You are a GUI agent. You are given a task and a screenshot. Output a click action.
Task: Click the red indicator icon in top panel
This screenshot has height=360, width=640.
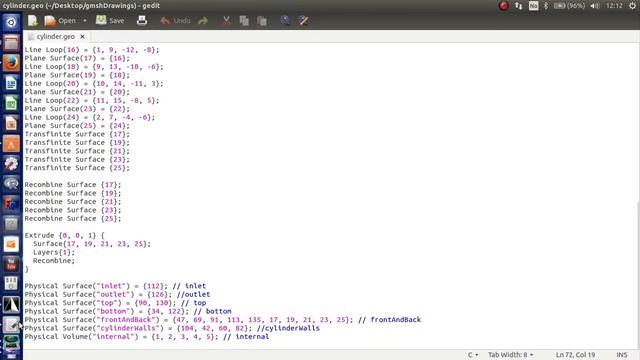[x=504, y=6]
